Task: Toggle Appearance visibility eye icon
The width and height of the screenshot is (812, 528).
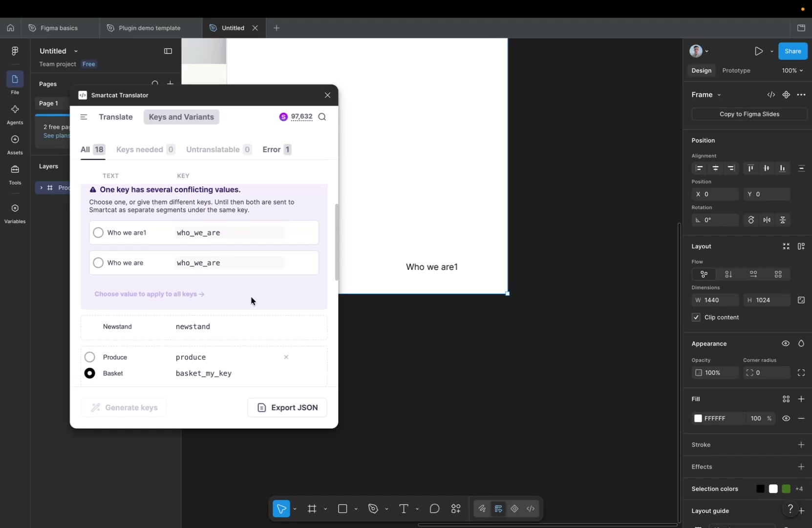Action: pos(786,344)
